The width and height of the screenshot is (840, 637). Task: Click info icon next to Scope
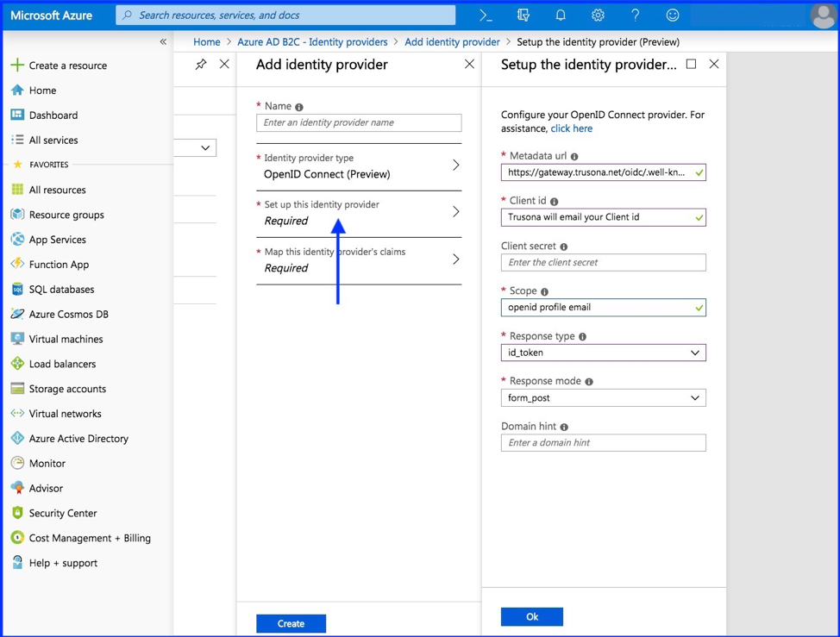click(x=544, y=291)
